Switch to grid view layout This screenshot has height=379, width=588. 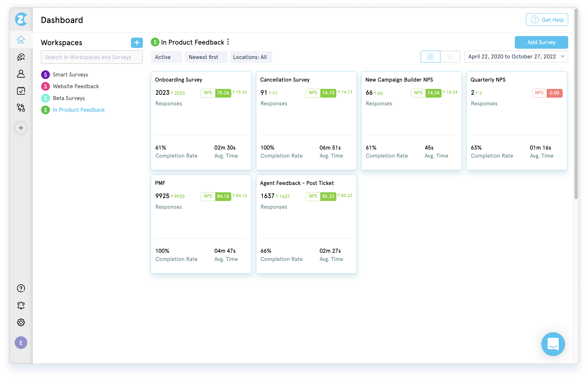[431, 57]
